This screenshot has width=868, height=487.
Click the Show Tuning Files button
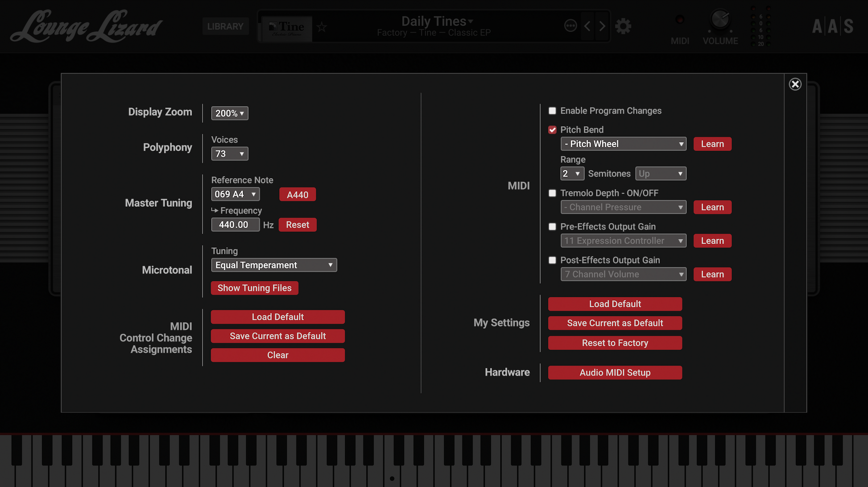coord(254,288)
